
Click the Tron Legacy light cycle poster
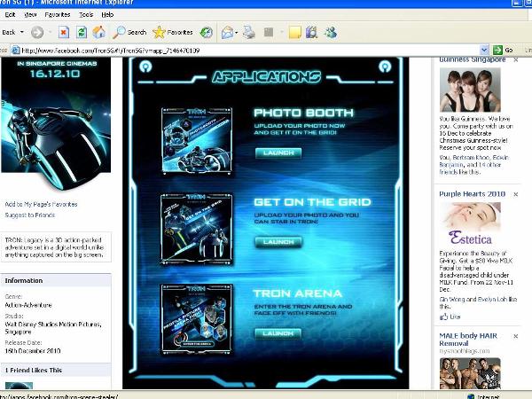point(56,124)
